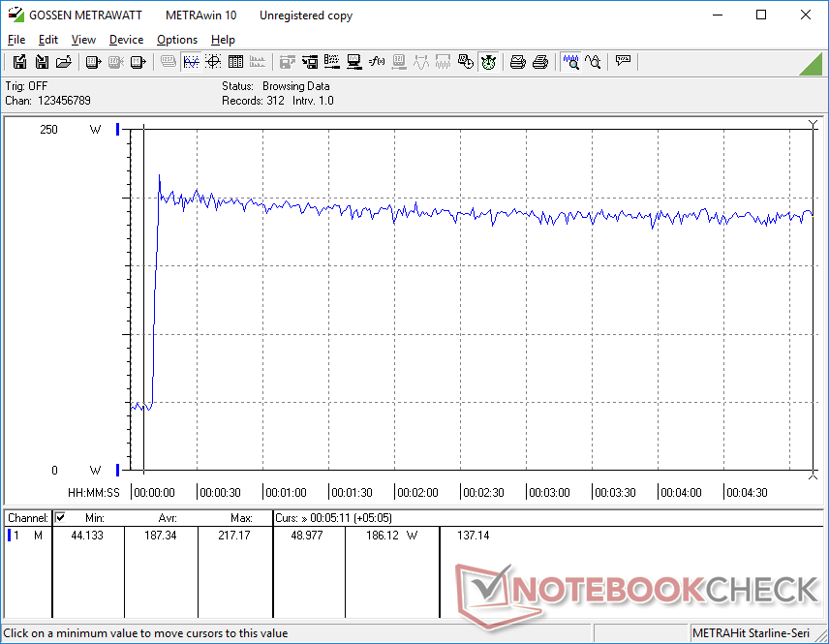Select the XY crosshair plot view
829x644 pixels.
pyautogui.click(x=213, y=62)
